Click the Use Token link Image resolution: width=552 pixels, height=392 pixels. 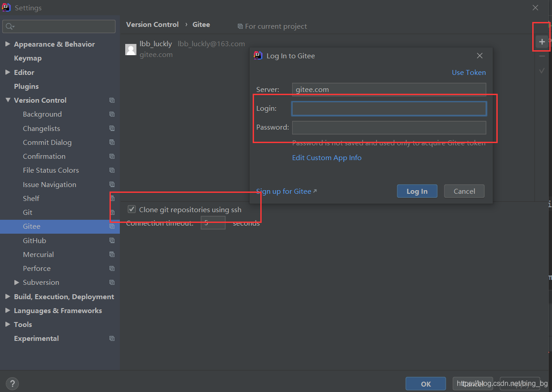click(x=469, y=72)
